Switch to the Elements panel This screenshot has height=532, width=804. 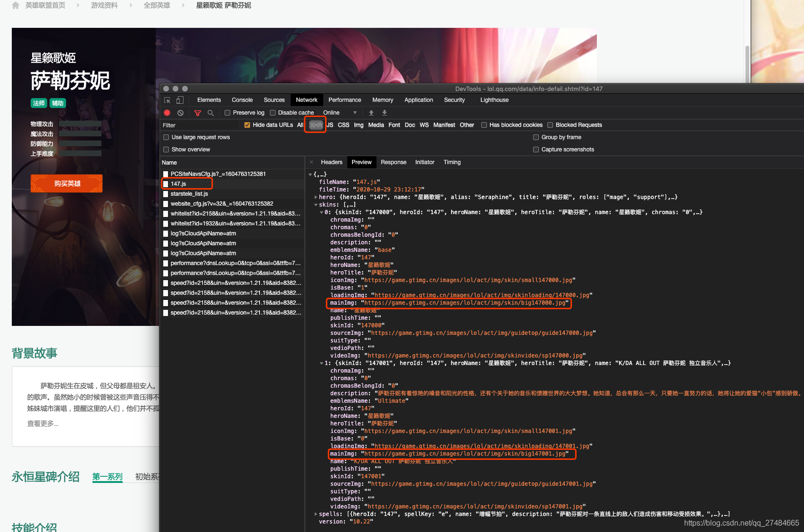click(x=209, y=100)
